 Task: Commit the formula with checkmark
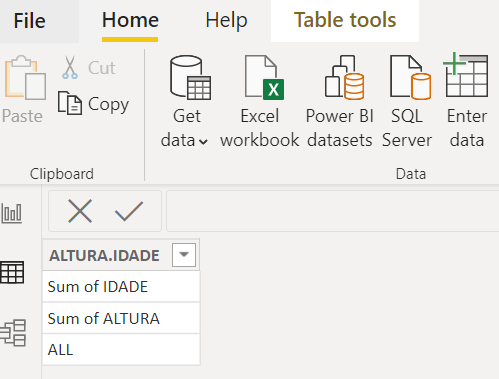coord(129,211)
